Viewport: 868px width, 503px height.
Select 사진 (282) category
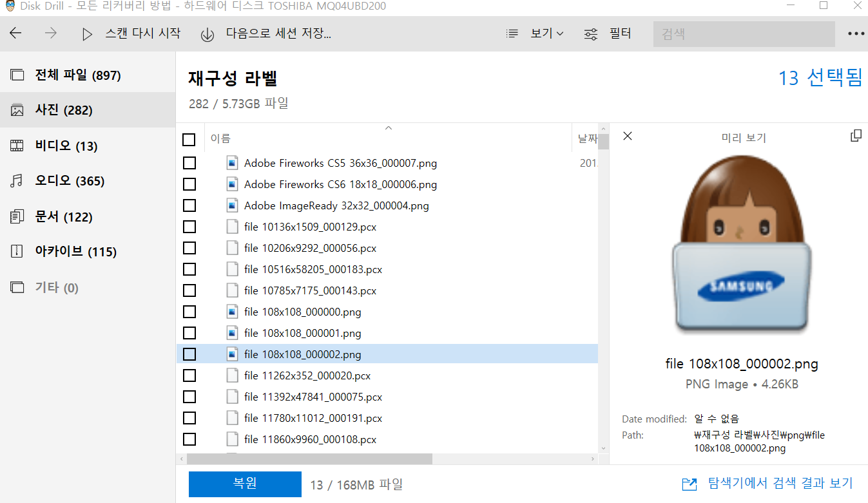click(x=88, y=110)
